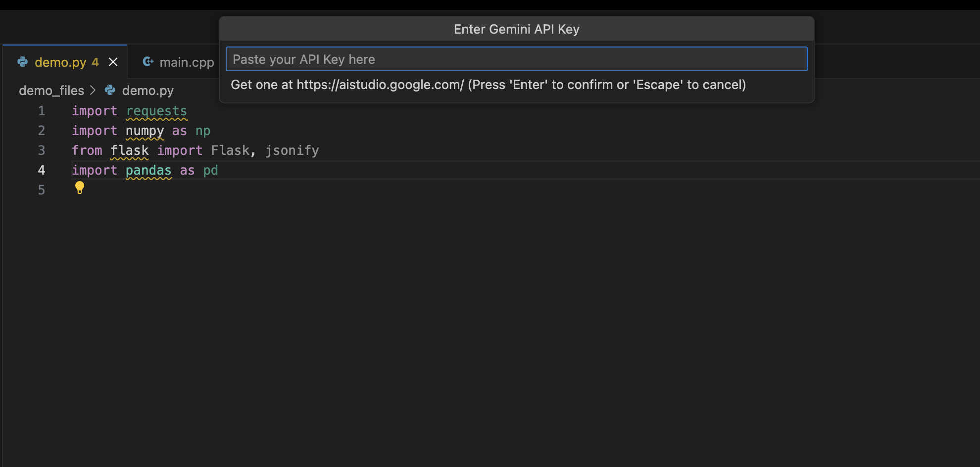Image resolution: width=980 pixels, height=467 pixels.
Task: Click the problem count badge on demo.py tab
Action: pyautogui.click(x=95, y=62)
